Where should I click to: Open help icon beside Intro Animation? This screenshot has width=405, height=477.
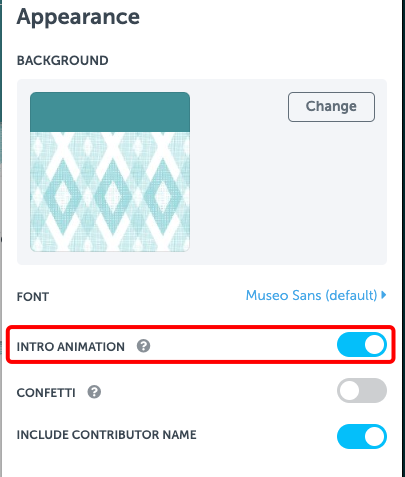[x=144, y=346]
